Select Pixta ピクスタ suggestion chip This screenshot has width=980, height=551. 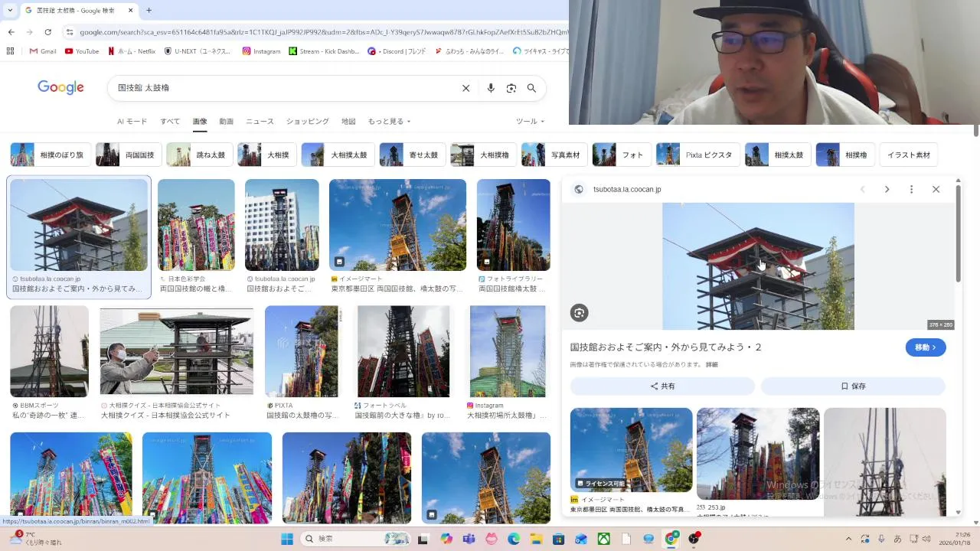coord(697,155)
